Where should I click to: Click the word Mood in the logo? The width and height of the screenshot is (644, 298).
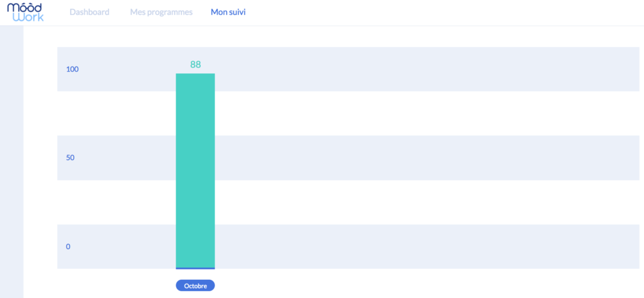[24, 7]
